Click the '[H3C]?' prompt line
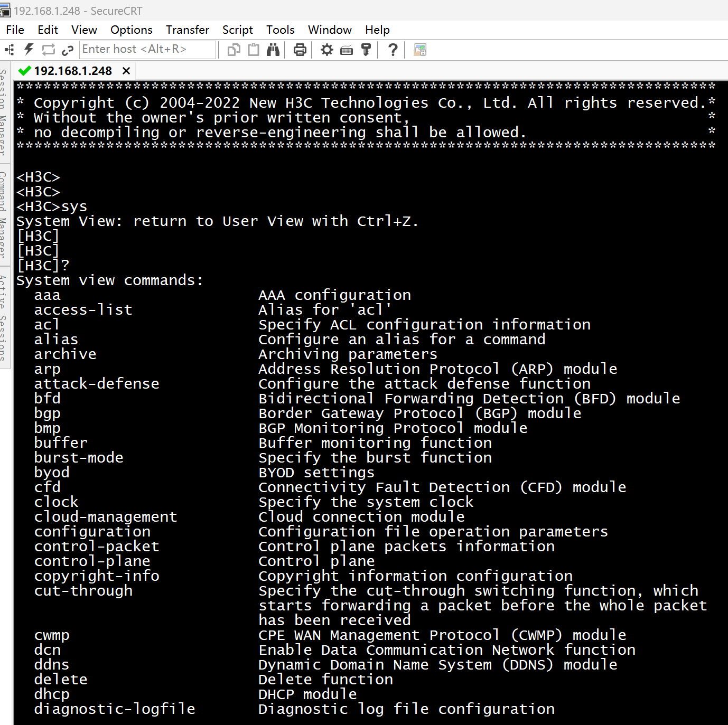 (43, 265)
